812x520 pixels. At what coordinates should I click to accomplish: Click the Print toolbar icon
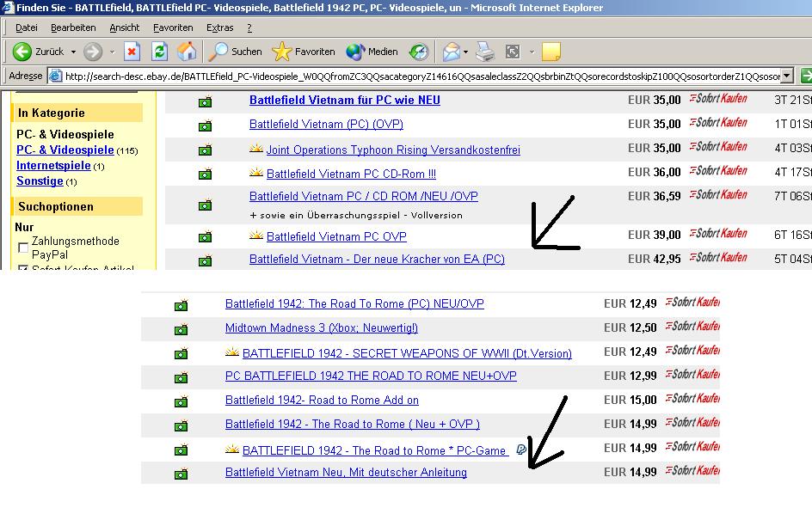pyautogui.click(x=486, y=52)
